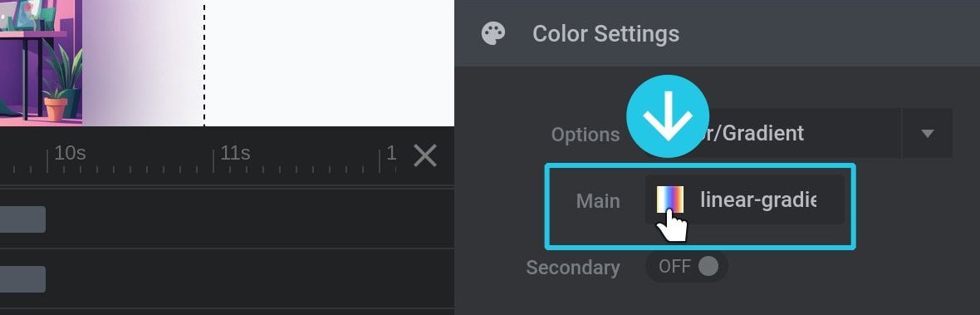This screenshot has width=980, height=315.
Task: Click the Secondary label text
Action: coord(573,268)
